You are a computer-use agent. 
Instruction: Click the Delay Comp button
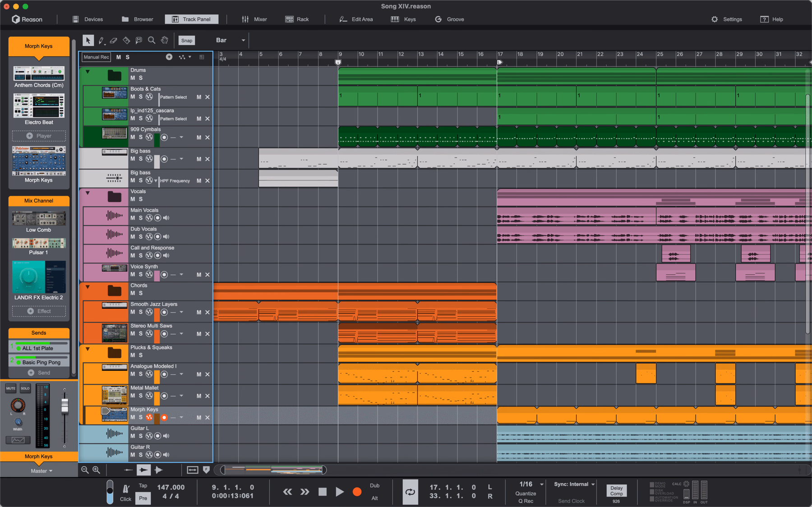point(616,491)
